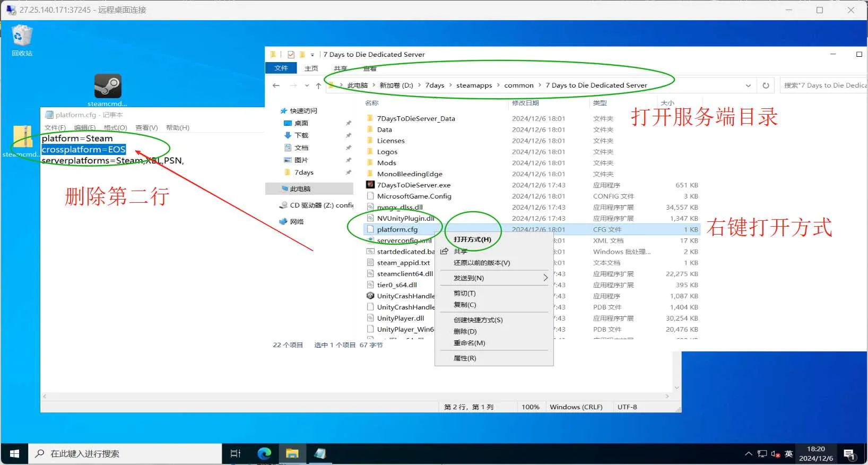The height and width of the screenshot is (465, 868).
Task: Select 文档 in navigation pane
Action: point(301,148)
